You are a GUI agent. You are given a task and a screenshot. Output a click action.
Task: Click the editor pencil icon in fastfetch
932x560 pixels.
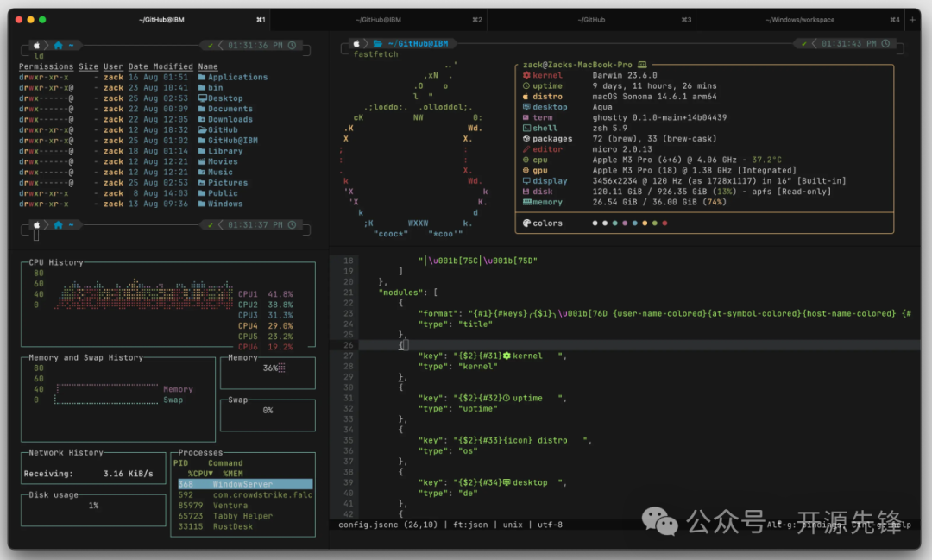pos(526,149)
